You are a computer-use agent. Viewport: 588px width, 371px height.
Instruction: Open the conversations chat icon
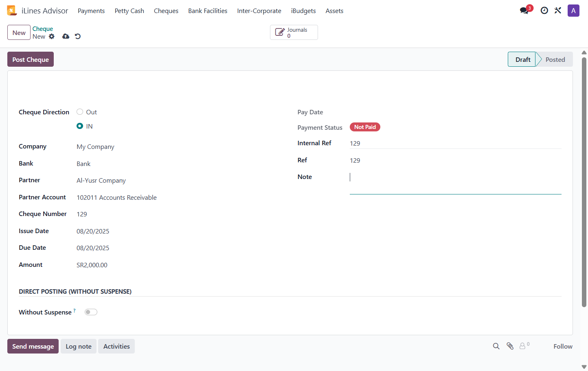[x=524, y=11]
